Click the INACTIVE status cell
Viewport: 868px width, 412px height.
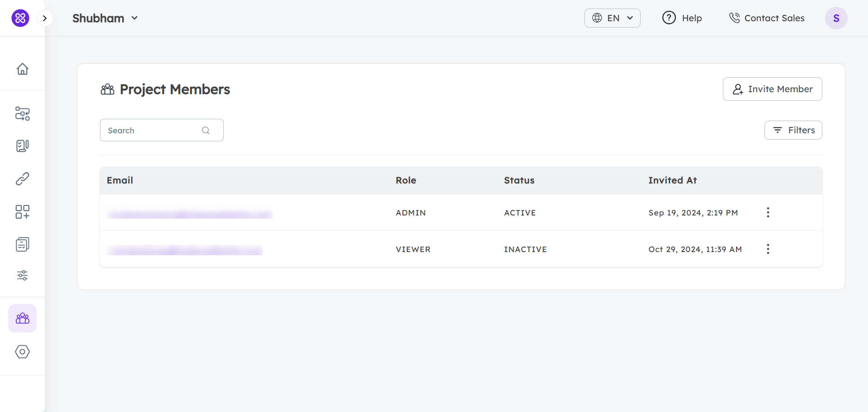click(525, 249)
